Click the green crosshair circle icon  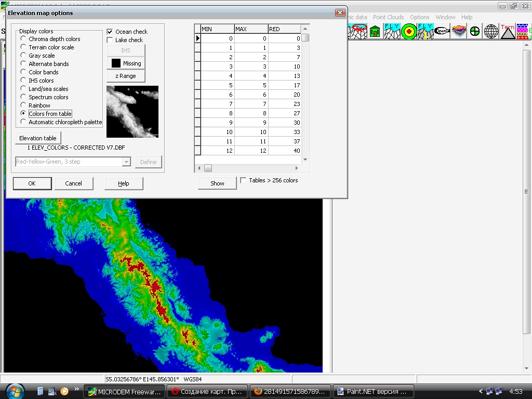[474, 31]
